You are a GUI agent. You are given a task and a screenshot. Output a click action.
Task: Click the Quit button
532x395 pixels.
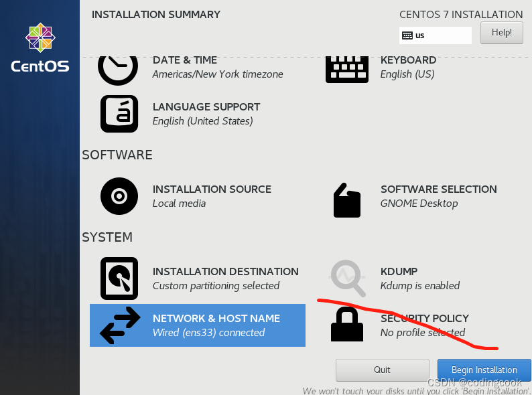tap(383, 370)
